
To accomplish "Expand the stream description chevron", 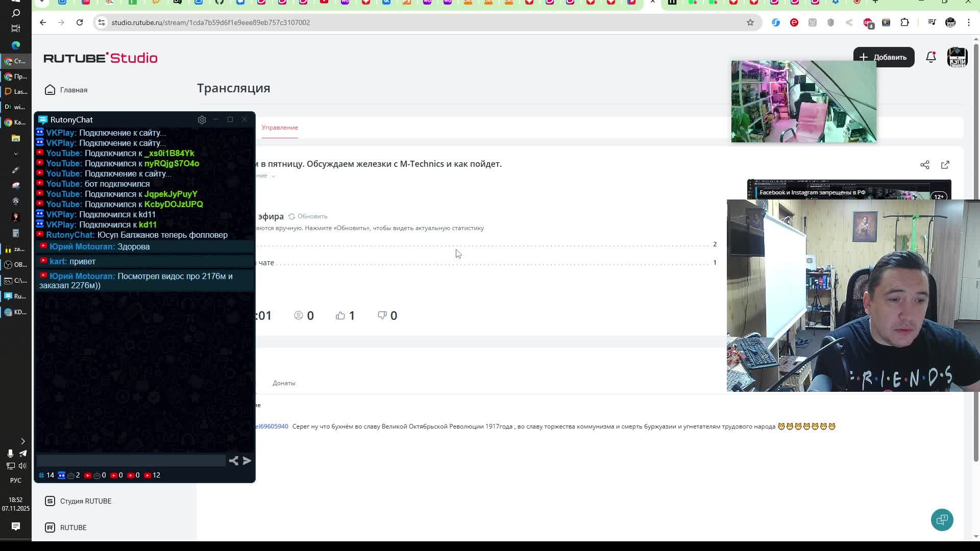I will coord(273,176).
